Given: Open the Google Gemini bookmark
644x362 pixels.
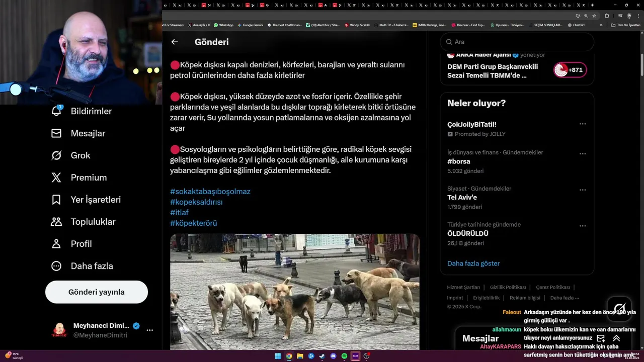Looking at the screenshot, I should (x=250, y=25).
